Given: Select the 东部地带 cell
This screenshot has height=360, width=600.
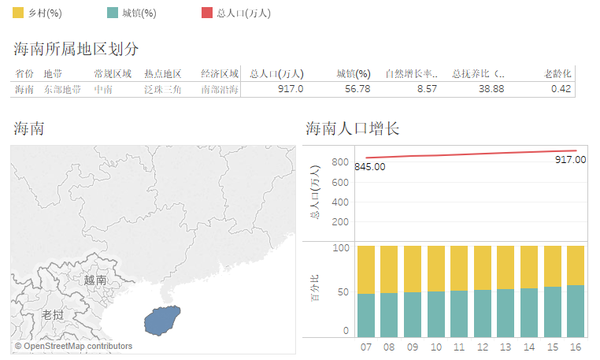Looking at the screenshot, I should 62,90.
